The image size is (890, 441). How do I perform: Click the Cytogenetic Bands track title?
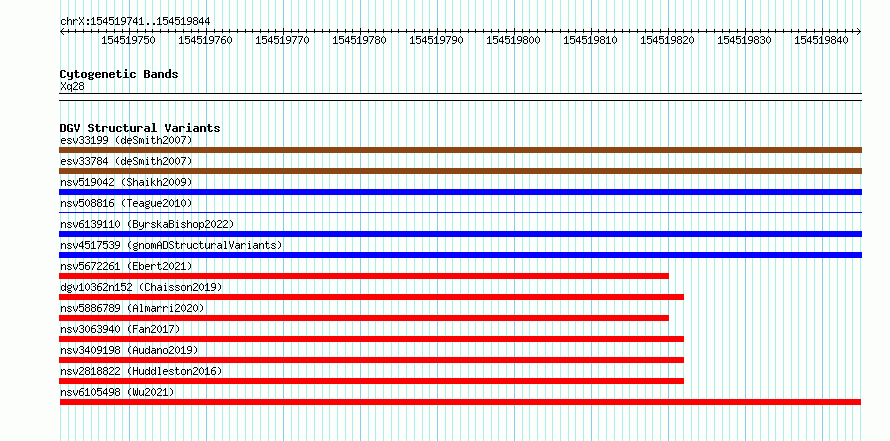(119, 74)
